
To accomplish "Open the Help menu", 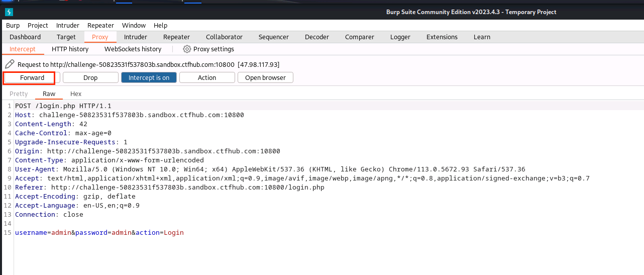I will pos(161,25).
